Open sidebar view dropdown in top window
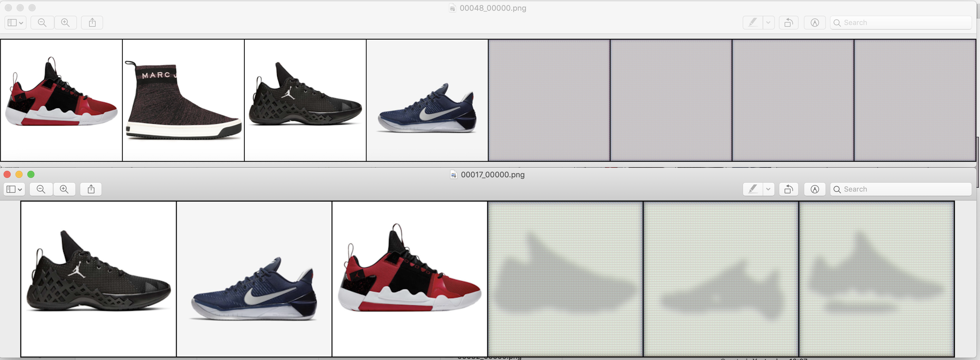 (x=15, y=23)
